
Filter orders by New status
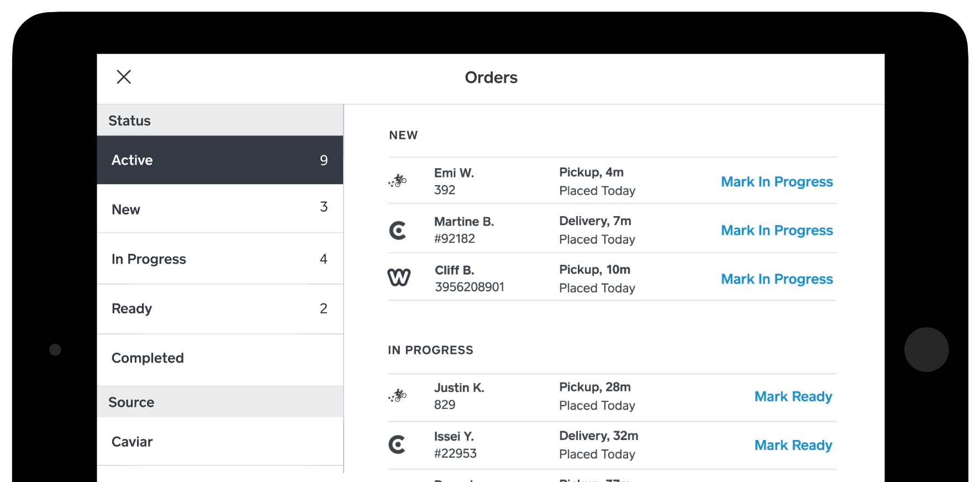click(220, 209)
